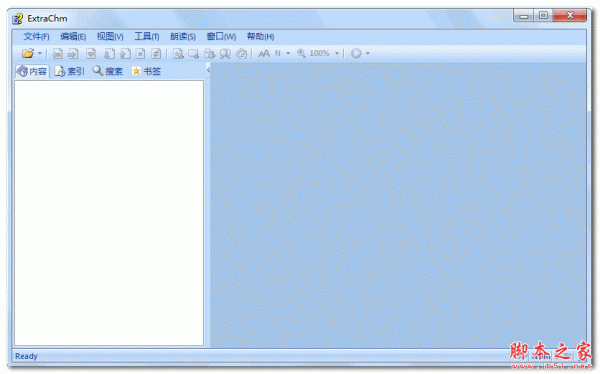Open the 工具(T) menu
Viewport: 600px width, 374px height.
pyautogui.click(x=147, y=36)
